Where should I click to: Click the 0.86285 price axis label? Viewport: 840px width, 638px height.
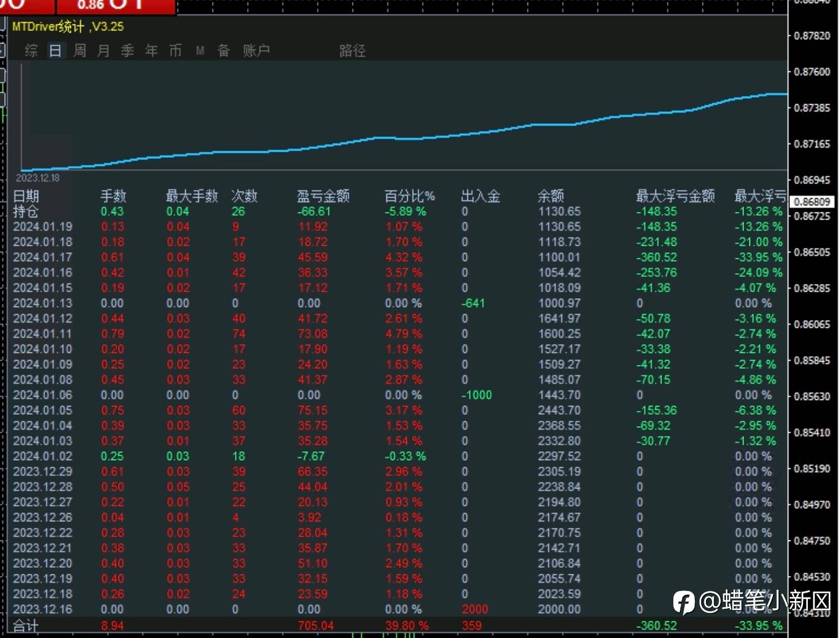point(812,288)
